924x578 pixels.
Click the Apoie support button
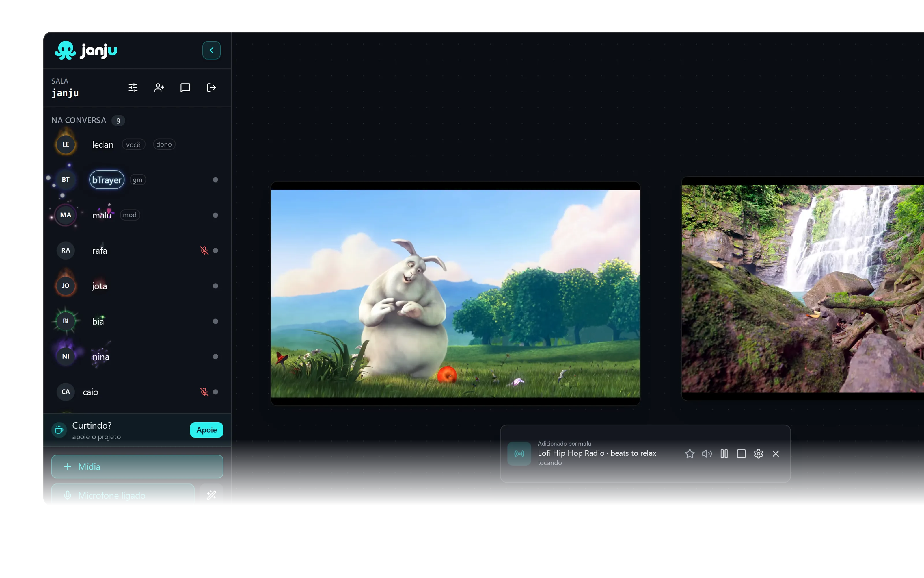[x=206, y=430]
